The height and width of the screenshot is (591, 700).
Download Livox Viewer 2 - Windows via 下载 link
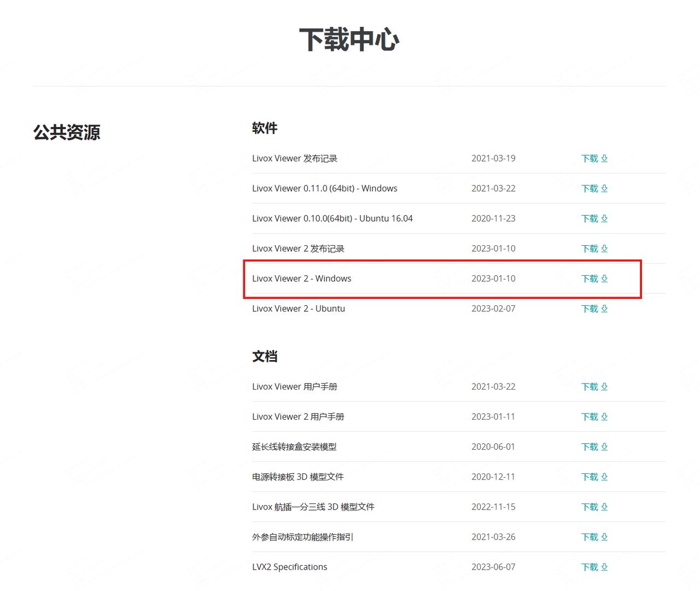[x=594, y=279]
